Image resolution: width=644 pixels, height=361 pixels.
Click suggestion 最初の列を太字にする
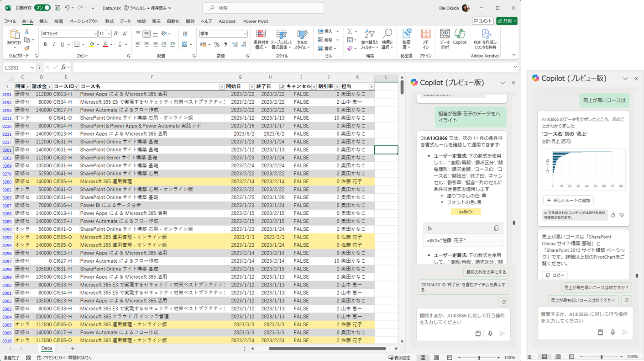coord(486,272)
